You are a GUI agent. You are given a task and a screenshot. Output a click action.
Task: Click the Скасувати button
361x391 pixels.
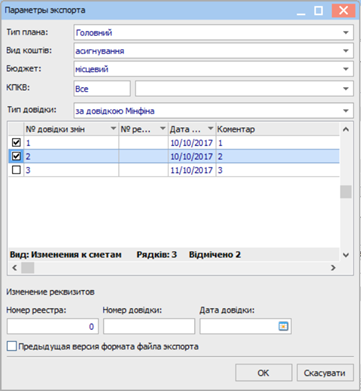[324, 373]
